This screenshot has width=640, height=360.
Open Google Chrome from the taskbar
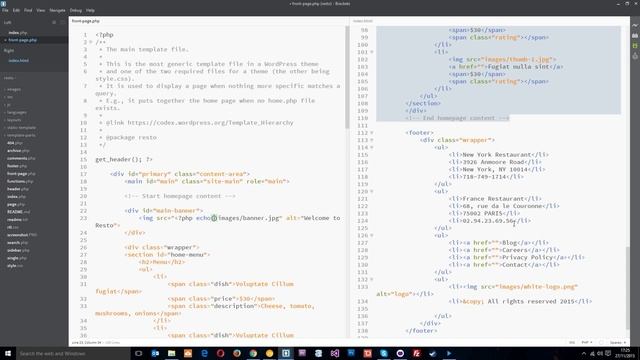pyautogui.click(x=253, y=353)
